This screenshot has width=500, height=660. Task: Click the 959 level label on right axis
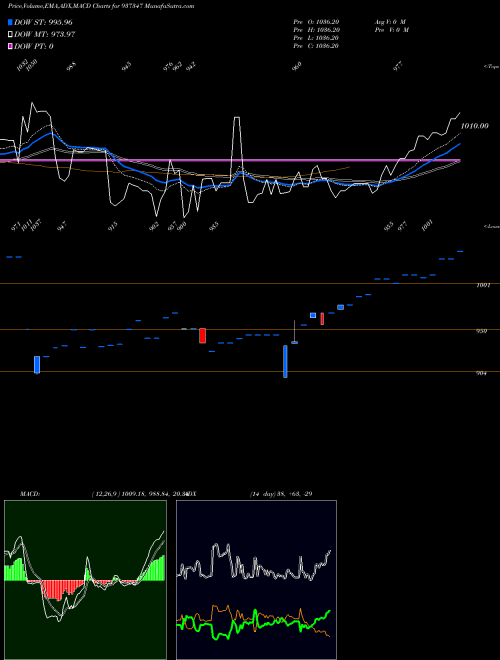pos(481,331)
